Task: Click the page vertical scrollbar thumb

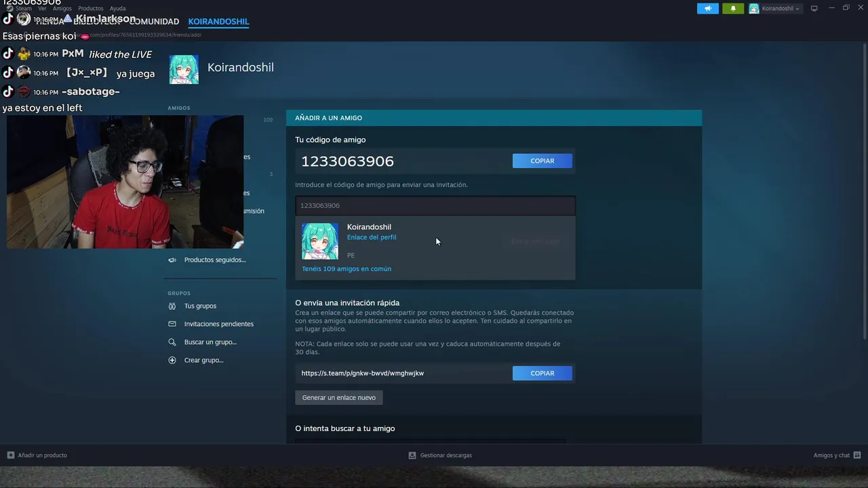Action: (864, 190)
